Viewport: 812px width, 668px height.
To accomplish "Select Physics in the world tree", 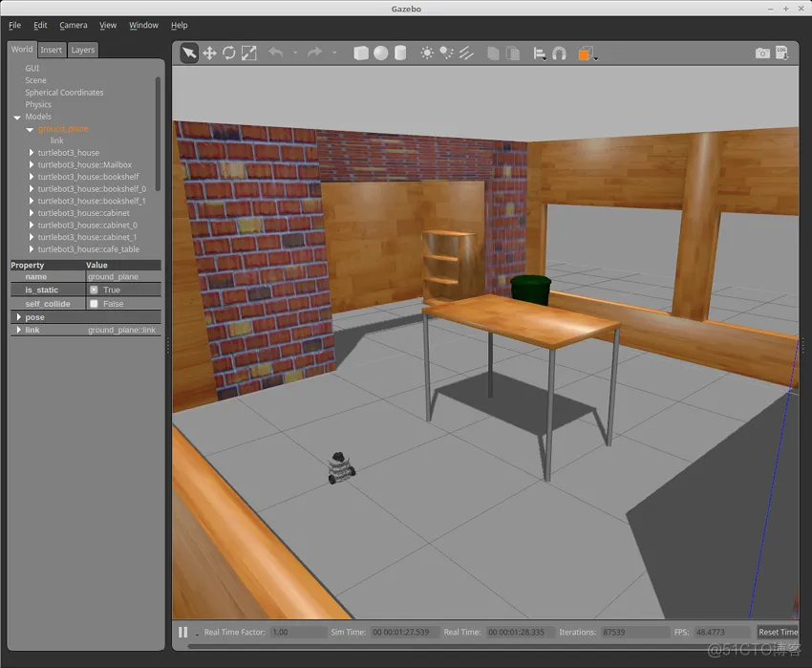I will coord(38,104).
